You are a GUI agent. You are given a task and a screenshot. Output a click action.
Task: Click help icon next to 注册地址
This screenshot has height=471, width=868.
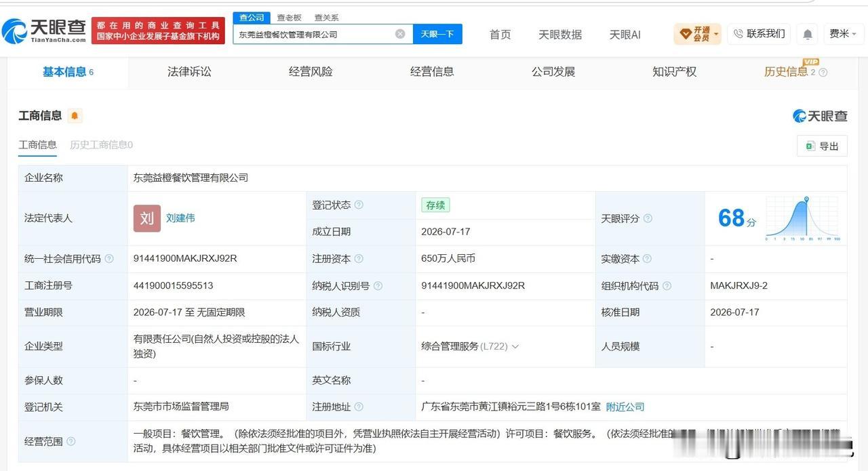[359, 407]
